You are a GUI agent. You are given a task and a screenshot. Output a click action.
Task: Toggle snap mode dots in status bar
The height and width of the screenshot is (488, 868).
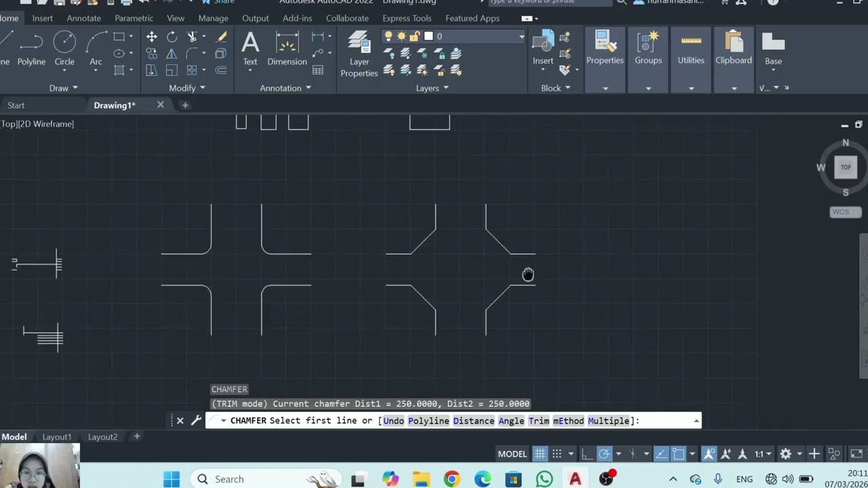[x=557, y=453]
